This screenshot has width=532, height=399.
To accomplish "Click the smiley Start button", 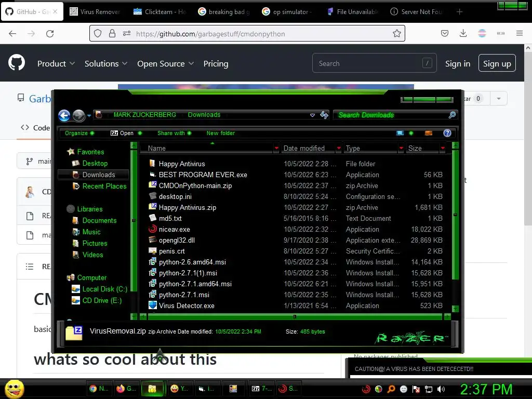I will click(14, 389).
